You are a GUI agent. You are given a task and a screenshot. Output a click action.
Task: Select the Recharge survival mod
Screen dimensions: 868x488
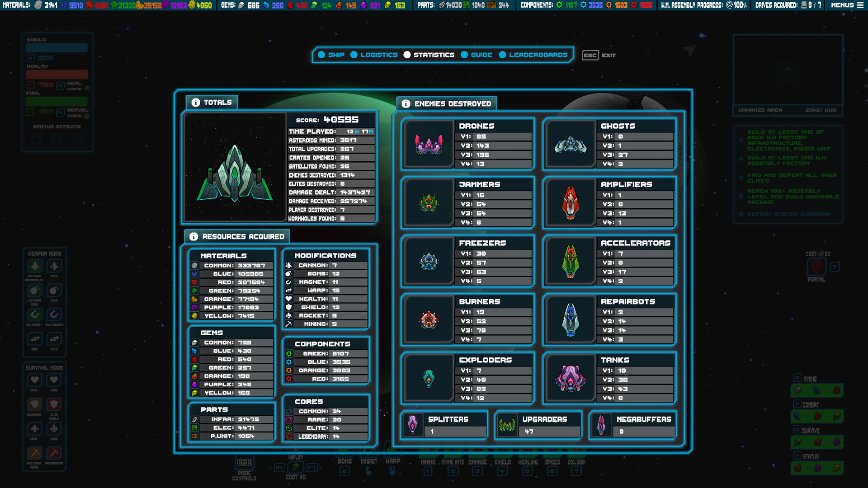pos(35,404)
